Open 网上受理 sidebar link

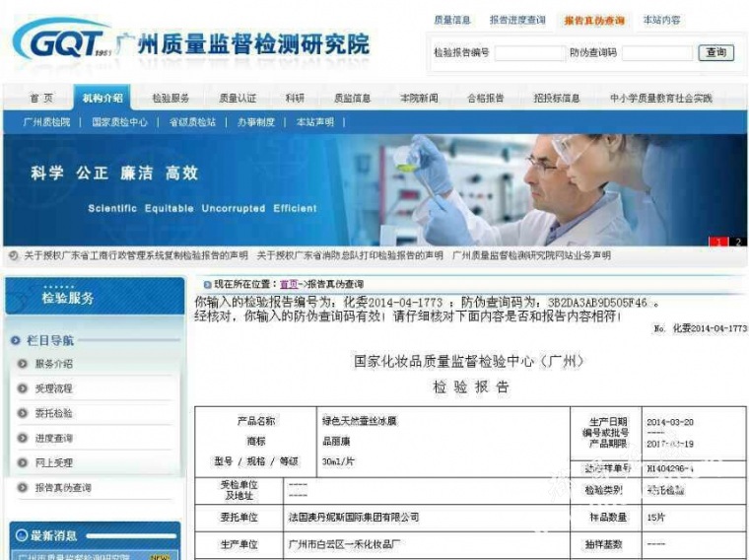53,462
